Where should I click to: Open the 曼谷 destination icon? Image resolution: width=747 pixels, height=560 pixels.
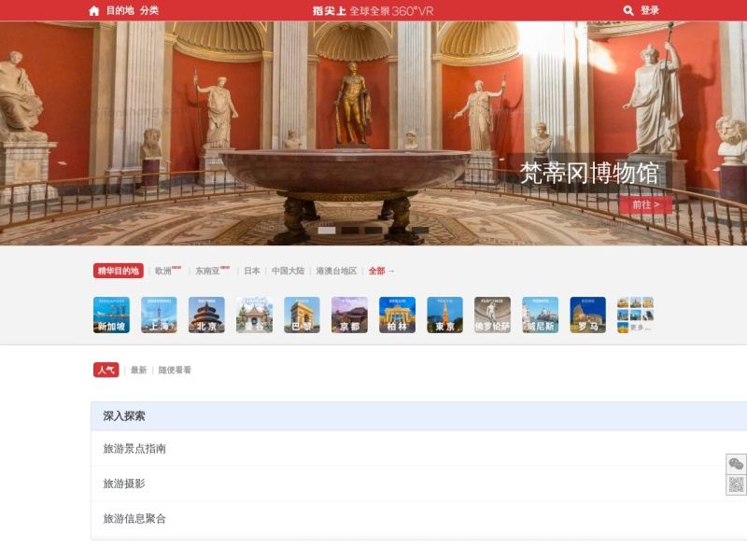pyautogui.click(x=254, y=315)
